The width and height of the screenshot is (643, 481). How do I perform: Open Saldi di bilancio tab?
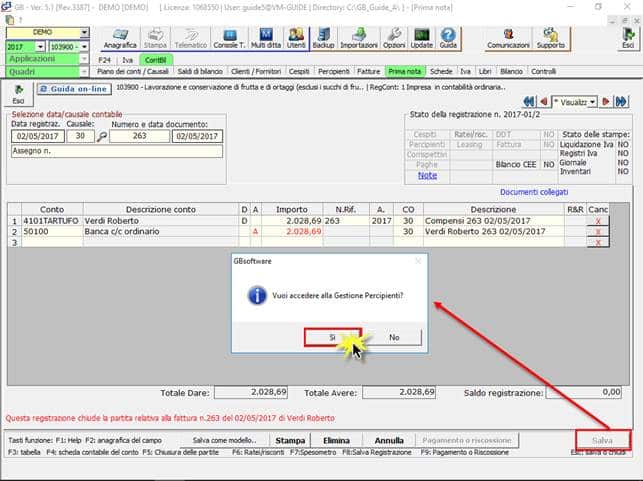pos(200,71)
